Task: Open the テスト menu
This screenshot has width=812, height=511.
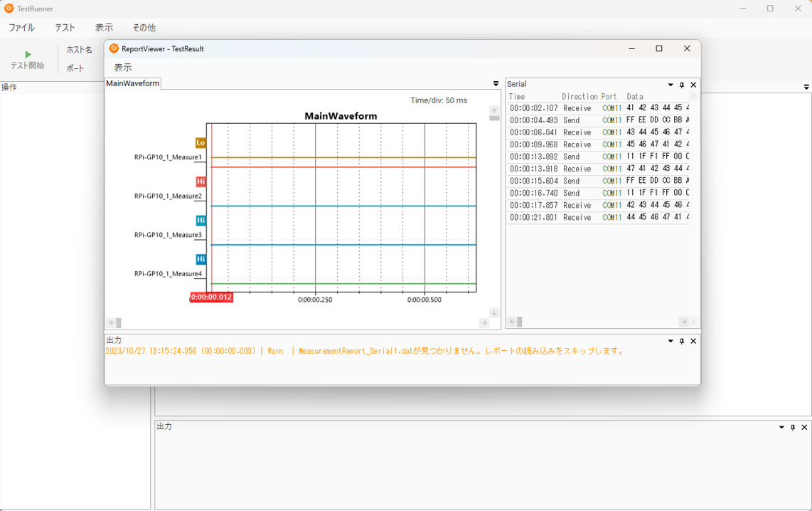Action: tap(65, 28)
